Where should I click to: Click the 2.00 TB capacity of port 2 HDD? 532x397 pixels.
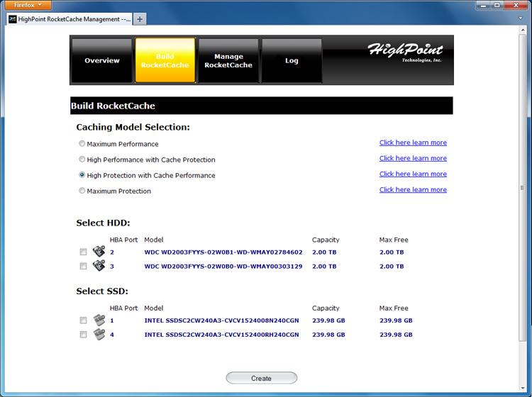click(324, 252)
